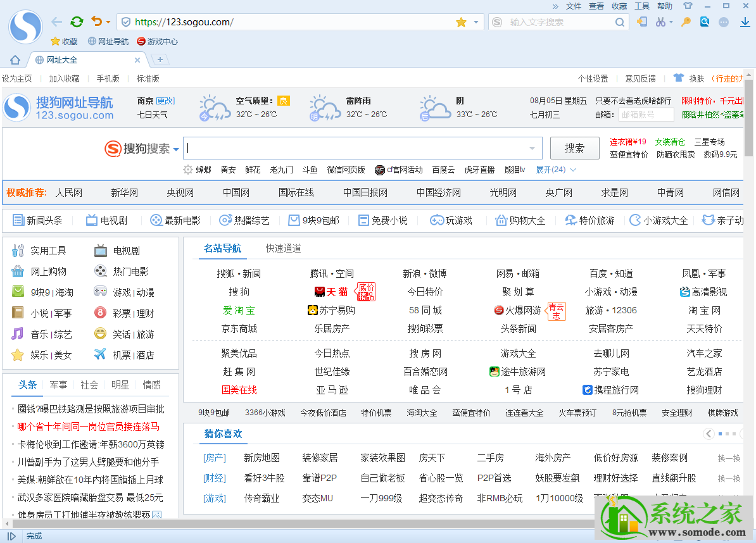
Task: Open the 搜狗搜索 engine selector dropdown
Action: click(176, 149)
